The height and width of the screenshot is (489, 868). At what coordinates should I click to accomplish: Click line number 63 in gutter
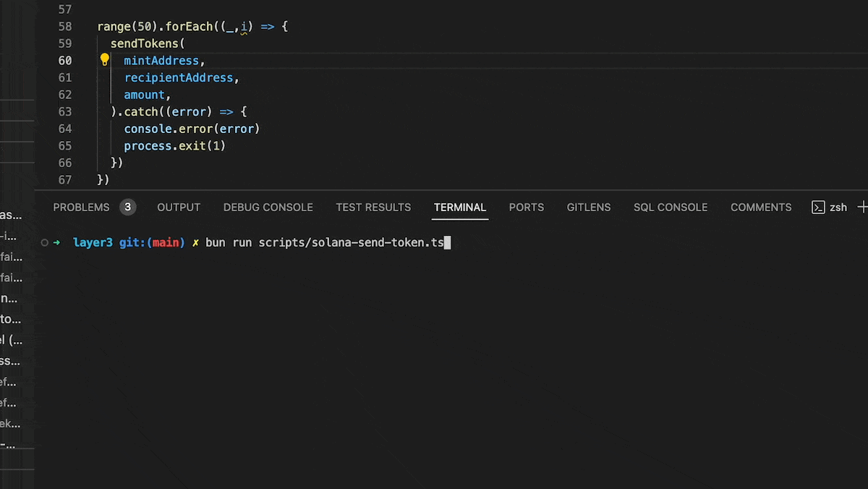pyautogui.click(x=65, y=111)
